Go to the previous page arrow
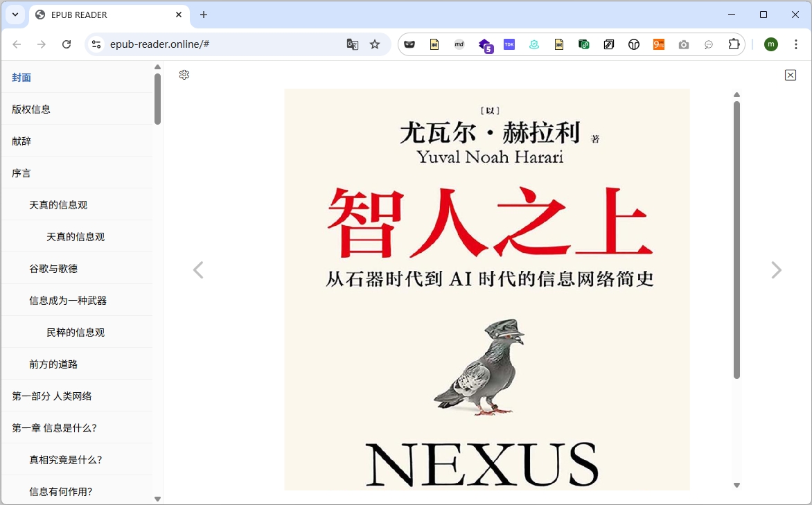This screenshot has height=505, width=812. pyautogui.click(x=198, y=270)
